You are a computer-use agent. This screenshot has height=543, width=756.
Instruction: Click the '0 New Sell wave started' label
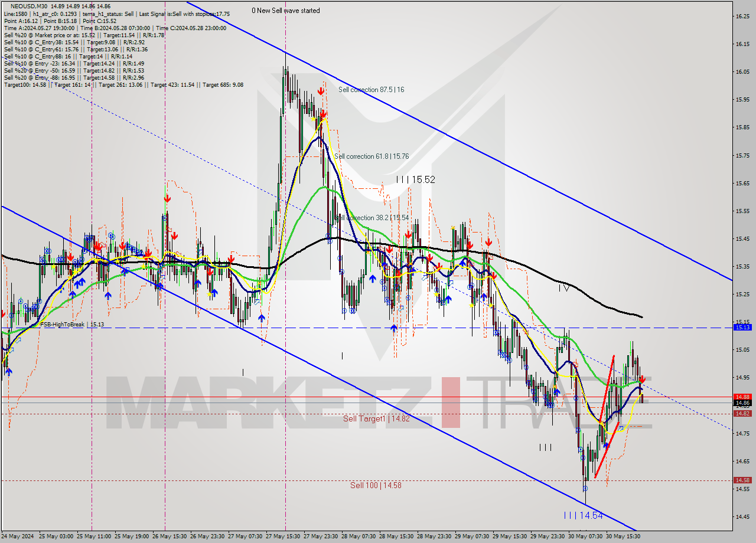[x=286, y=11]
